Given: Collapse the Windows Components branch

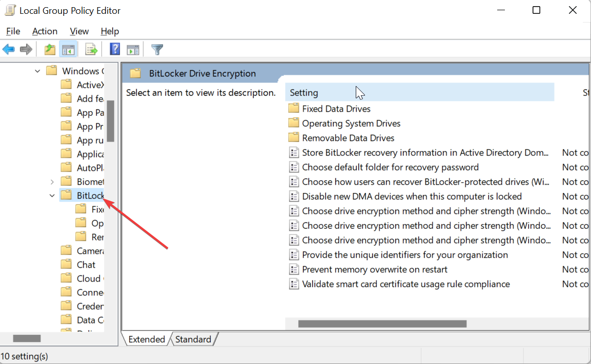Looking at the screenshot, I should pos(36,71).
